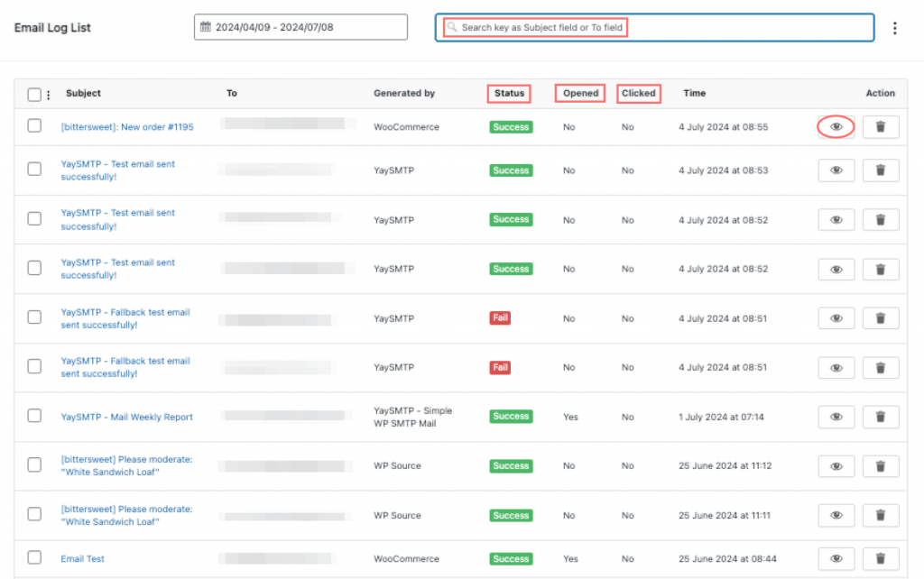The width and height of the screenshot is (924, 579).
Task: Check the select-all checkbox in header
Action: coord(32,93)
